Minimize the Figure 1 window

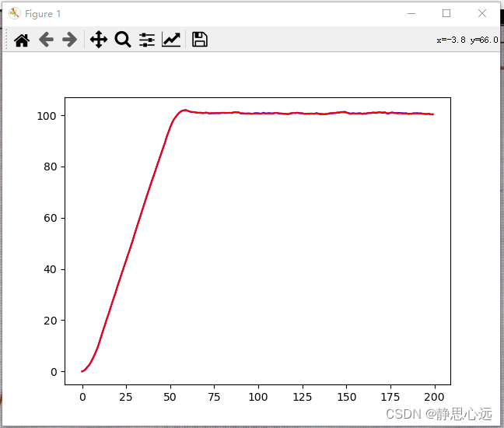click(411, 13)
